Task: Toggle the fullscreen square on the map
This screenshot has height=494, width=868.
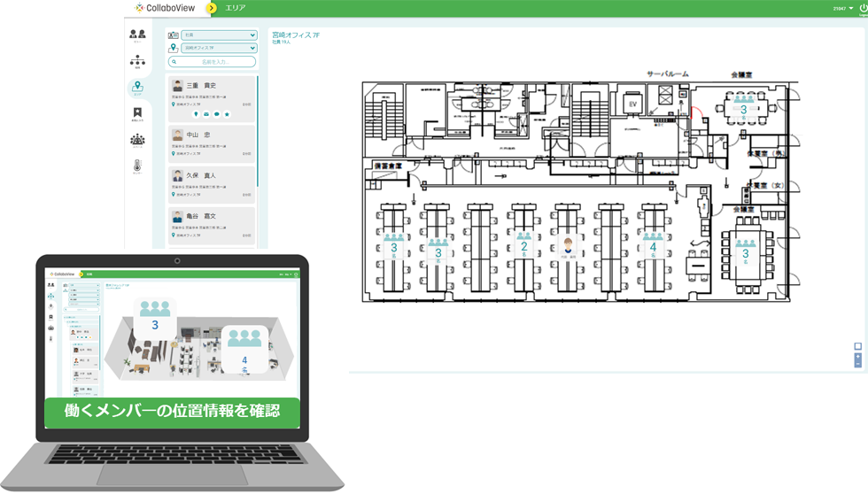Action: (x=857, y=346)
